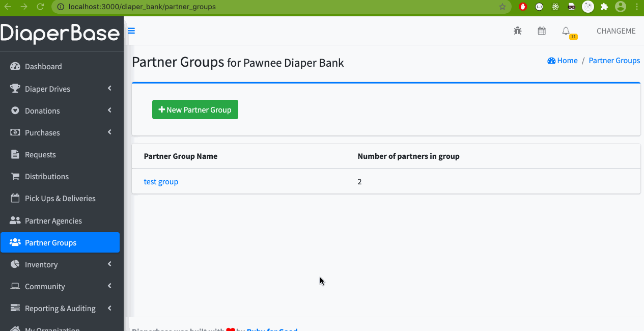Click the React DevTools extension icon
Viewport: 644px width, 331px height.
tap(555, 7)
